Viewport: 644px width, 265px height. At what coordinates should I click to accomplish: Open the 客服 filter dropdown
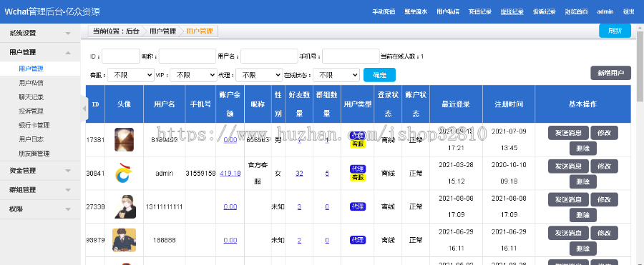tap(131, 75)
